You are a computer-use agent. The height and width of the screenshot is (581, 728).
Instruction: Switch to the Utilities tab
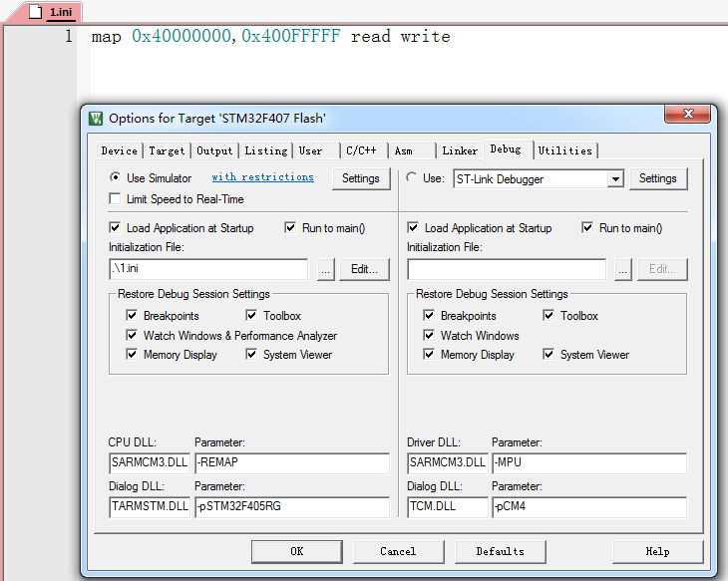(565, 150)
